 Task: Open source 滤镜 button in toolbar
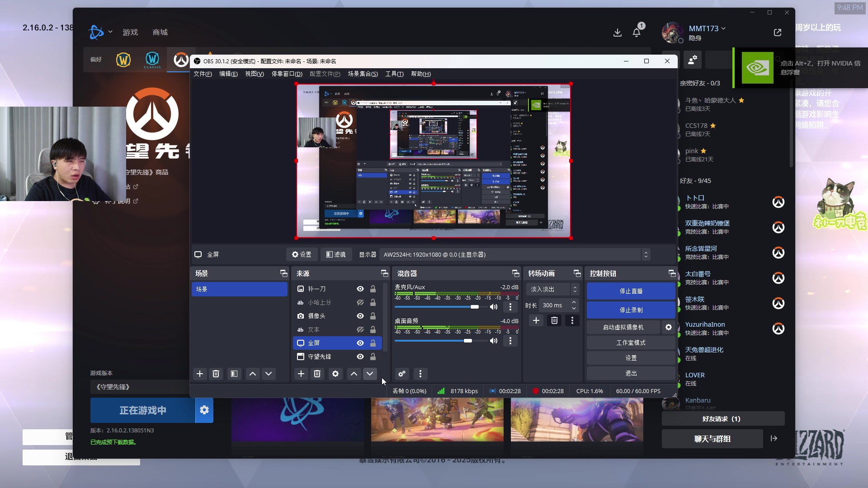coord(336,254)
